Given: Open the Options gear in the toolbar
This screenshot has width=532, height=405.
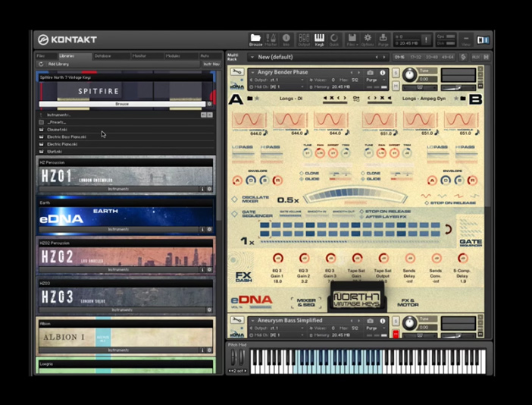Looking at the screenshot, I should (x=368, y=39).
